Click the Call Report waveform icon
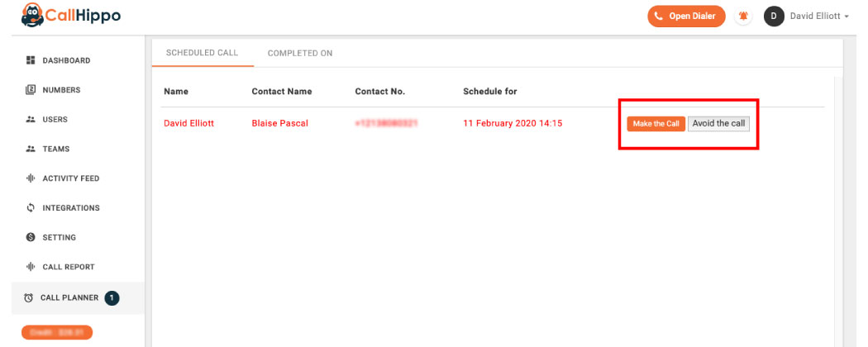Viewport: 868px width, 347px height. coord(31,267)
